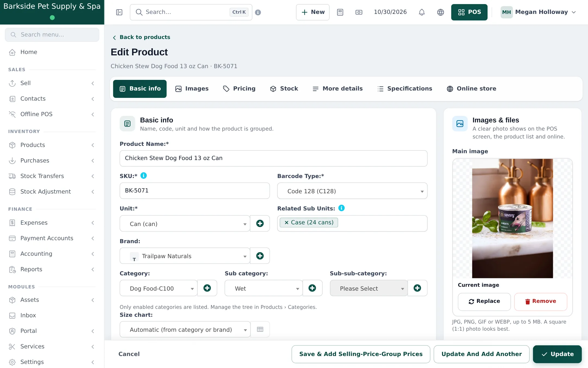588x368 pixels.
Task: Expand the Products menu in the sidebar
Action: (x=52, y=145)
